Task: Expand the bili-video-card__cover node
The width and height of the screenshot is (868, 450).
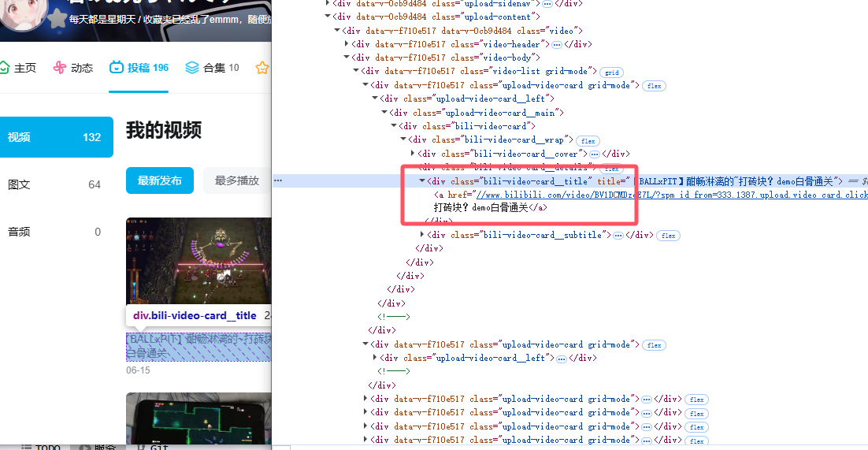Action: pos(413,154)
